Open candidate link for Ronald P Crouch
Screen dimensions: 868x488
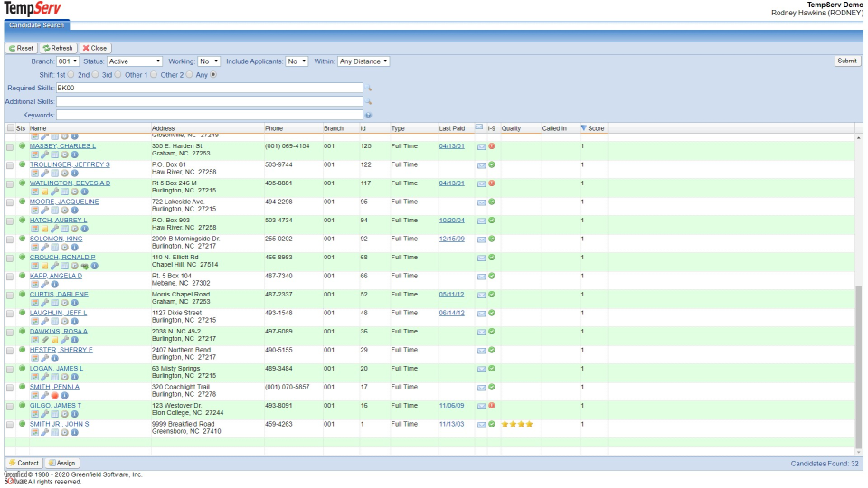pos(61,258)
